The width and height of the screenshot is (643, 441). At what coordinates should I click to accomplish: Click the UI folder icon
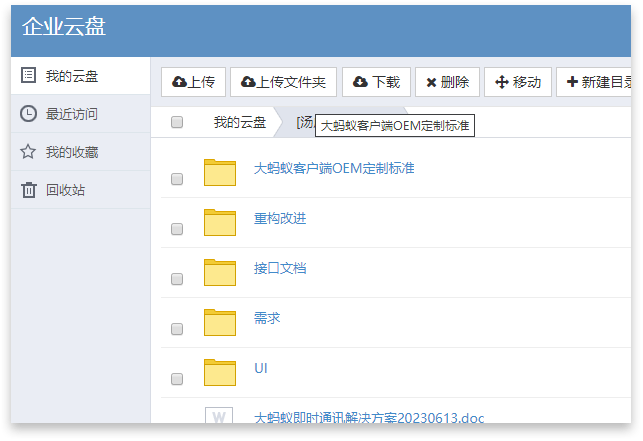(219, 372)
